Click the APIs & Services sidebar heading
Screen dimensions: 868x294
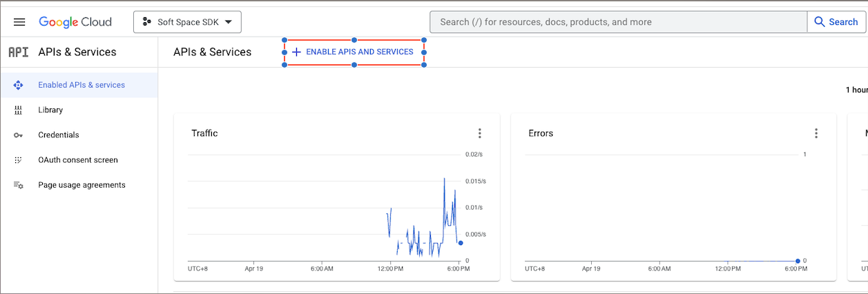click(77, 52)
